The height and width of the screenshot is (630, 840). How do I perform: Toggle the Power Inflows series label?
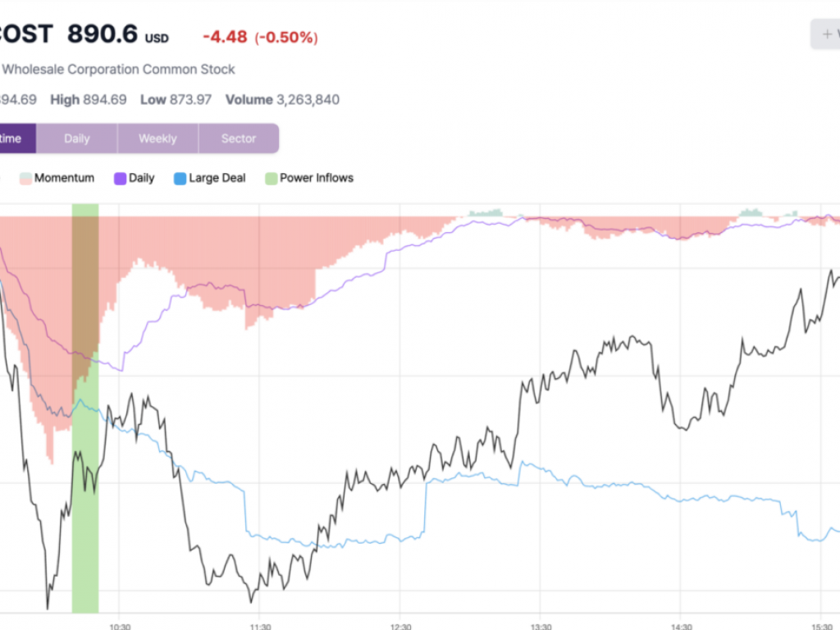click(x=317, y=178)
